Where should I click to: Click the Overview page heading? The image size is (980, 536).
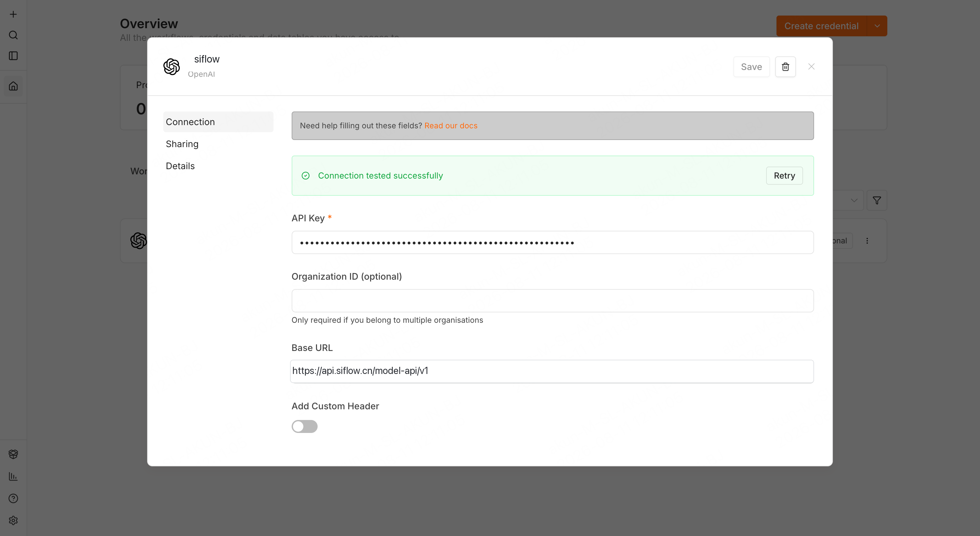[149, 24]
